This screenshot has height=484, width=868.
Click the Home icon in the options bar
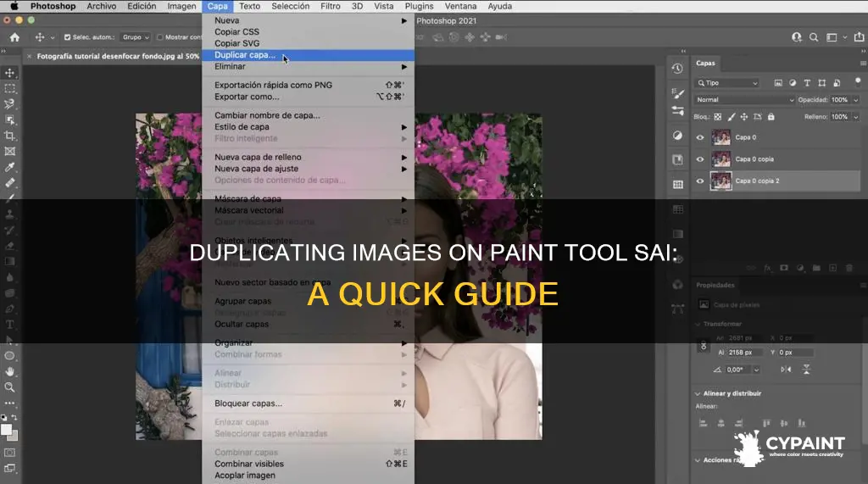[x=15, y=37]
